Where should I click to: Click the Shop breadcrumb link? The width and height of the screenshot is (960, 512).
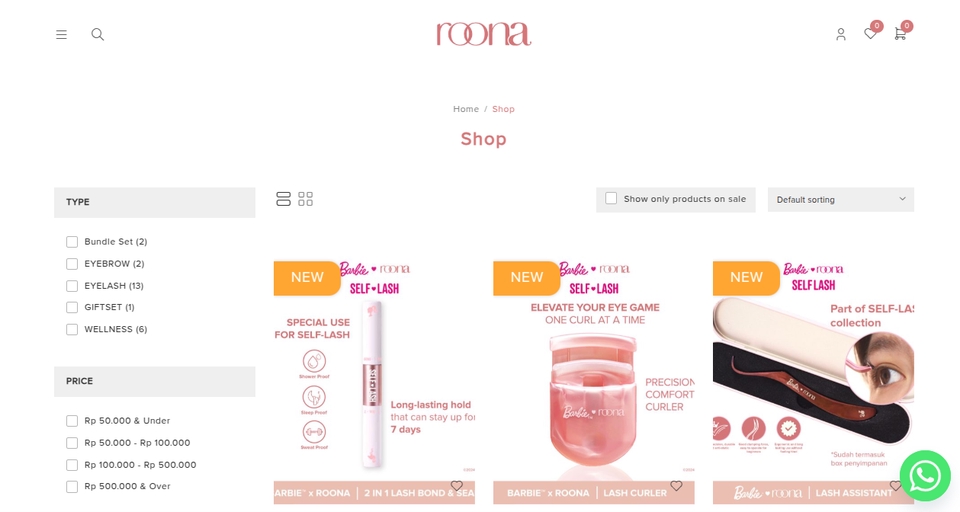point(503,109)
